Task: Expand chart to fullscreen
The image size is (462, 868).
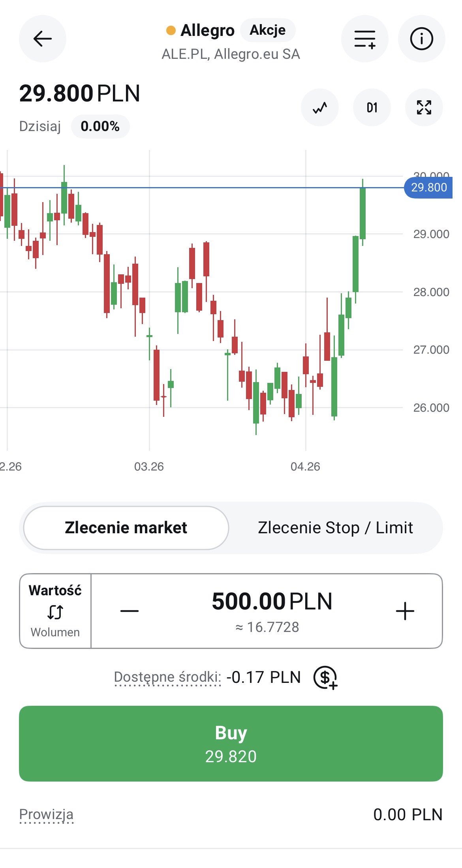Action: [x=424, y=107]
